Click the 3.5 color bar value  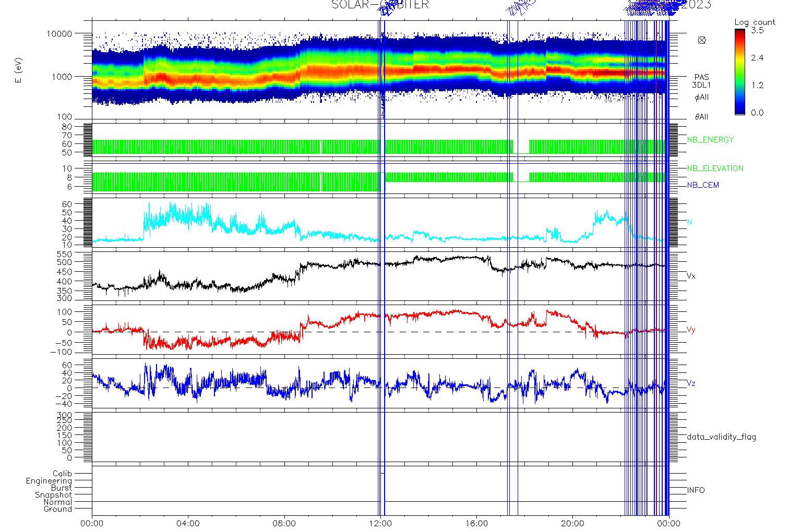point(757,30)
